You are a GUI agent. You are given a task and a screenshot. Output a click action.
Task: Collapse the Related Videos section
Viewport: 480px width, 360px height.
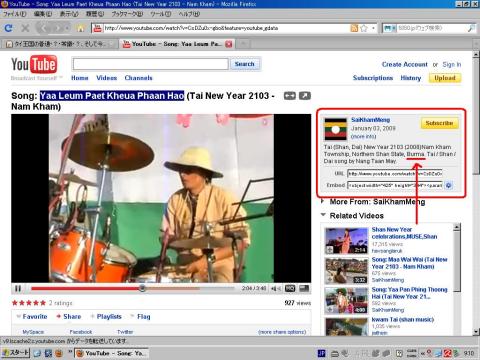tap(353, 216)
